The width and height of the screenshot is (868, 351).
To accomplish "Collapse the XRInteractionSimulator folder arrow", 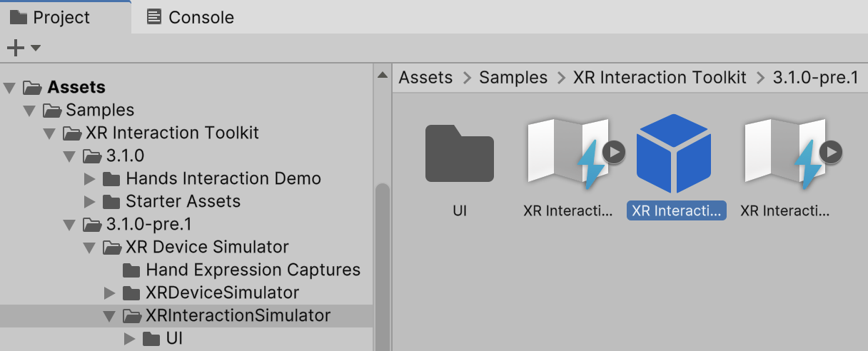I will point(109,316).
